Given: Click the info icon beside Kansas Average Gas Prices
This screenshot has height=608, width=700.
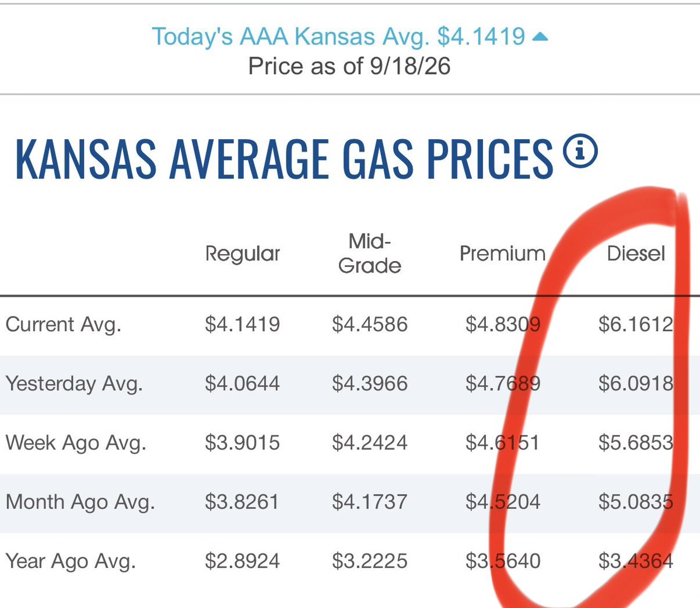Looking at the screenshot, I should [x=580, y=152].
